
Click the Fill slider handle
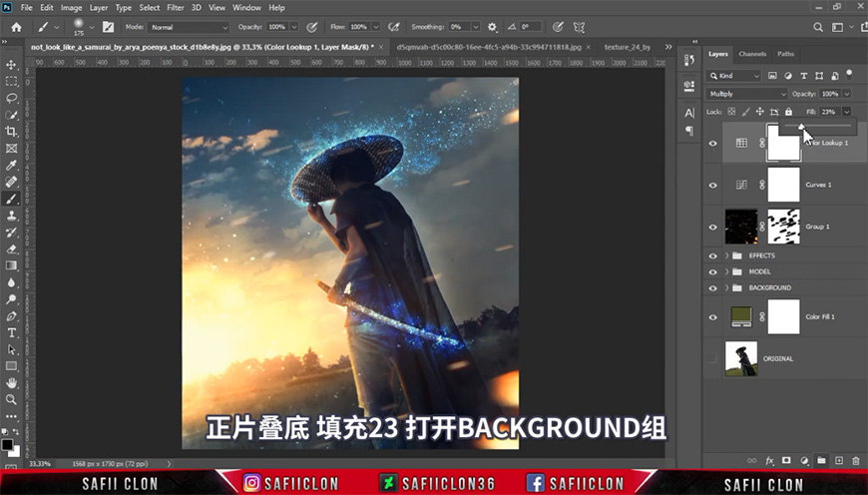click(x=801, y=128)
